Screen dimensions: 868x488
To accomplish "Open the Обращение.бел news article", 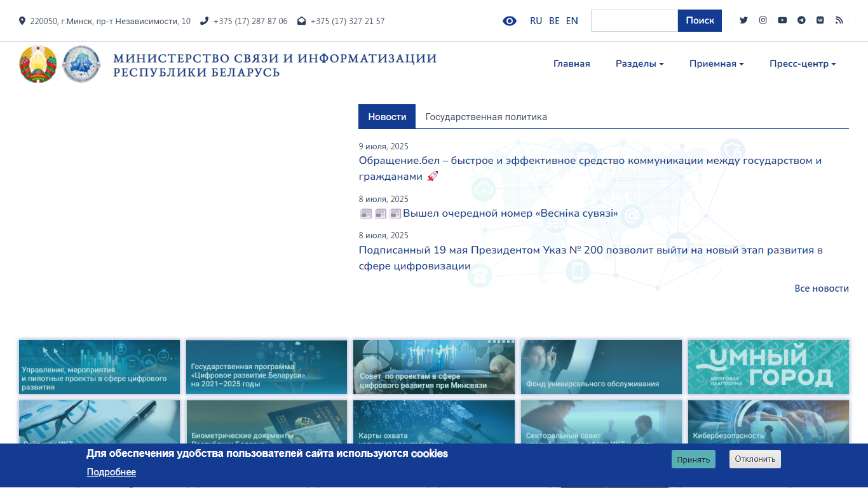I will [590, 168].
